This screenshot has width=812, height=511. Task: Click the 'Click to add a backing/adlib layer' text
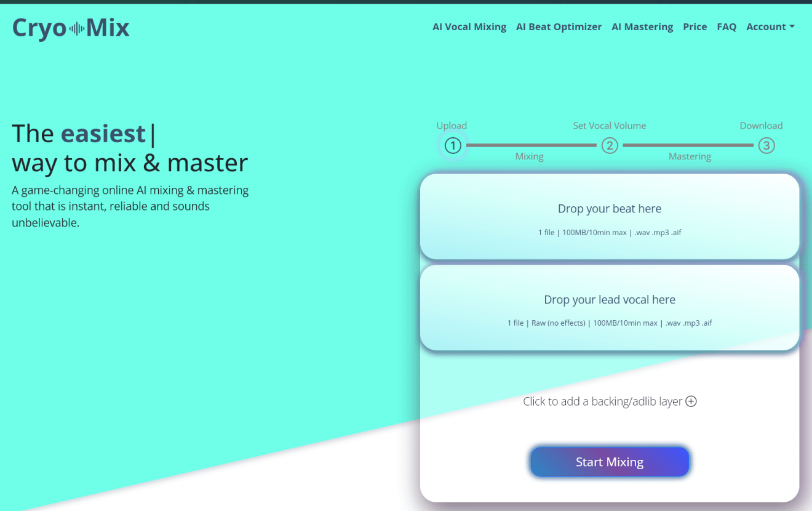click(602, 401)
